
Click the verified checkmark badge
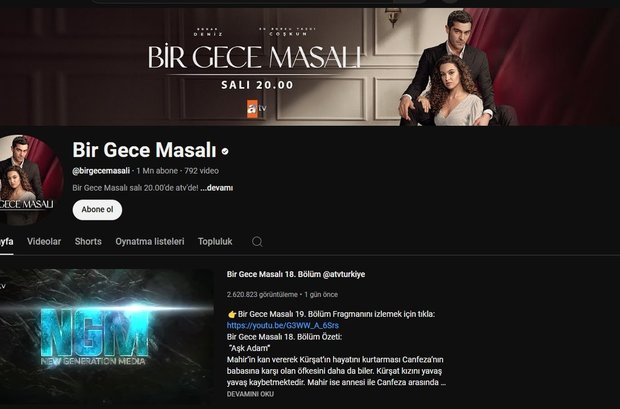[225, 151]
